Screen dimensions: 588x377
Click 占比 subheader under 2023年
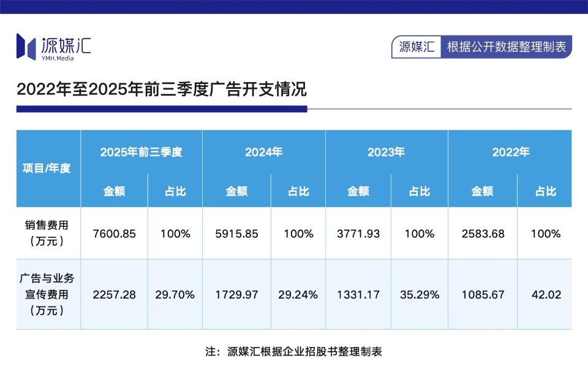(x=419, y=191)
